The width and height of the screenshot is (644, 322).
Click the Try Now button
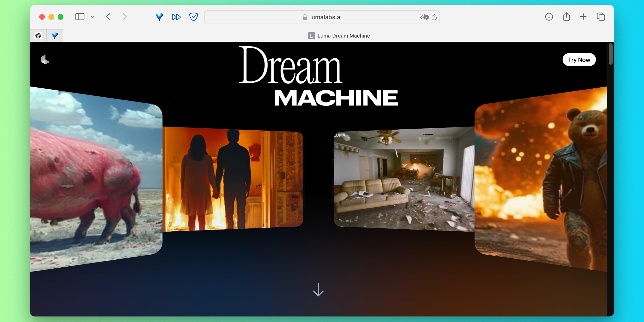coord(579,60)
